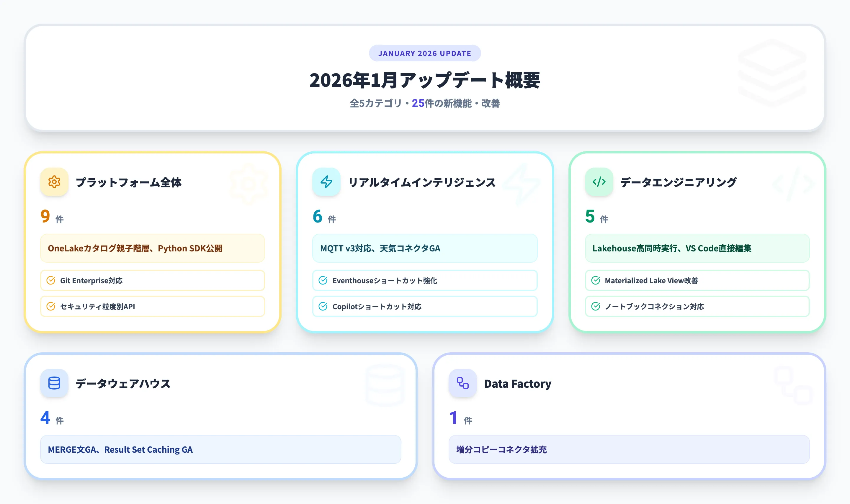The image size is (850, 504).
Task: Click the 2026年1月アップデート概要 heading
Action: point(424,80)
